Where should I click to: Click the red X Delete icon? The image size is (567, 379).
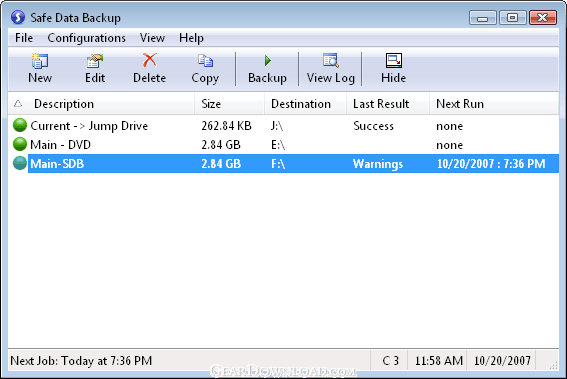[x=149, y=60]
